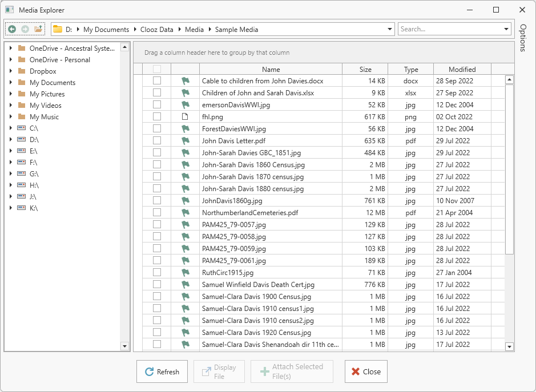Image resolution: width=536 pixels, height=392 pixels.
Task: Click the C:\ drive icon in the tree
Action: point(21,128)
